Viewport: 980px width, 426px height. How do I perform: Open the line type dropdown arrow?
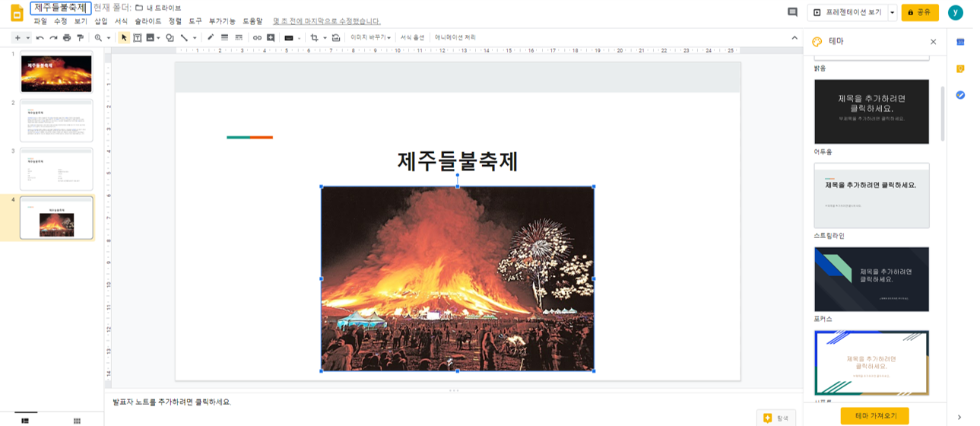point(195,37)
